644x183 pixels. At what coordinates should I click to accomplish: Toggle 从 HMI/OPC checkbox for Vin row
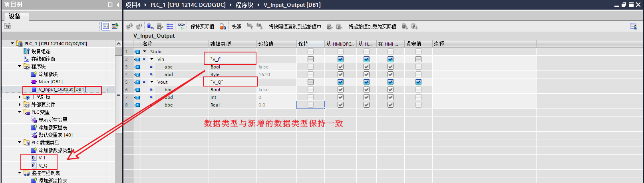(x=340, y=59)
